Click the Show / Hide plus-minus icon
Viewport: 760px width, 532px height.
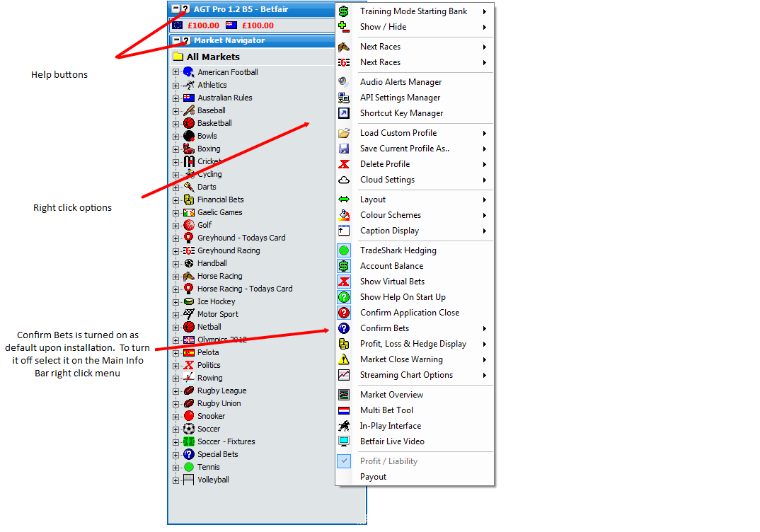(344, 27)
